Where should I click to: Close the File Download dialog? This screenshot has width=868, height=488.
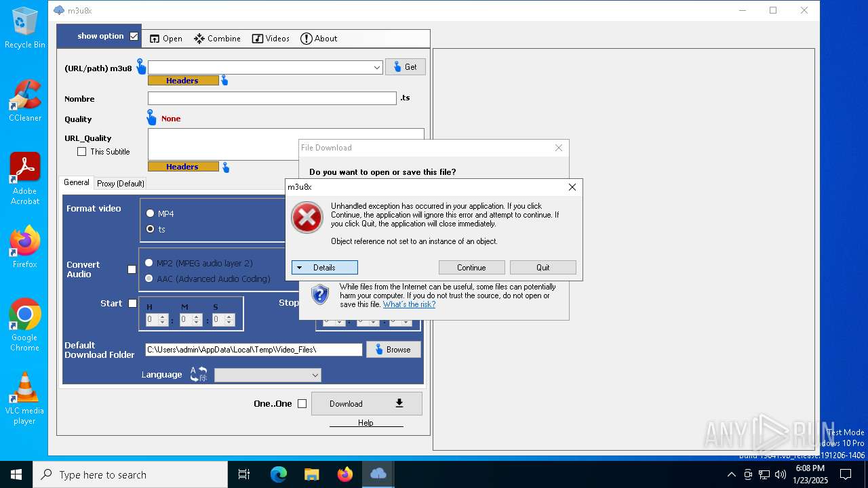559,148
